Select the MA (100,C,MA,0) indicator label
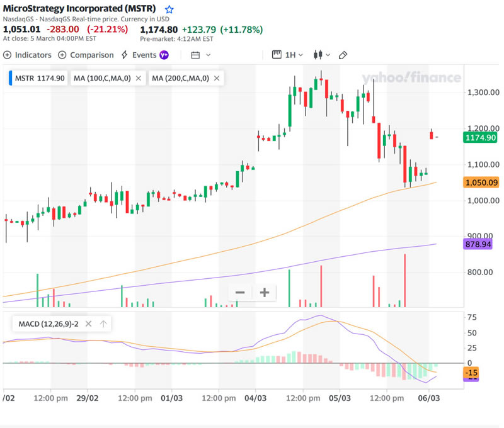The image size is (504, 428). point(102,78)
